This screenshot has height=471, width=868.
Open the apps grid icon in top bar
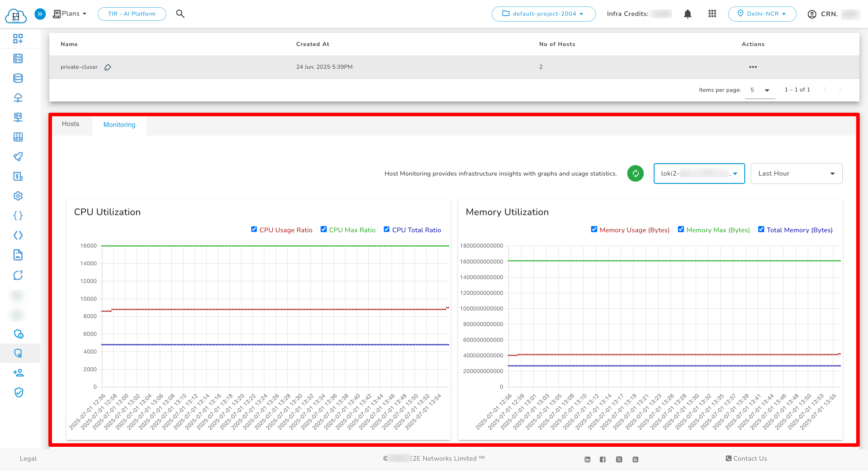point(712,14)
